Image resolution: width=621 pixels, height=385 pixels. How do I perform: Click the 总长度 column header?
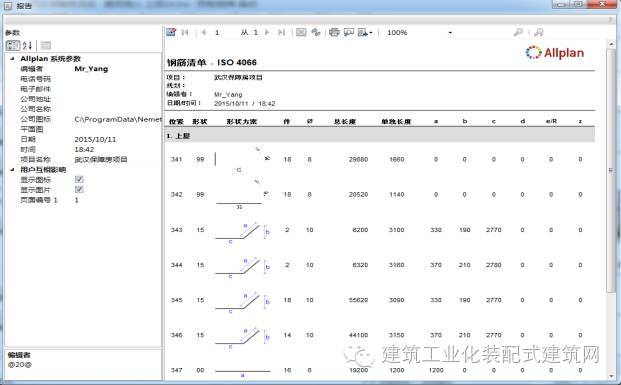pos(345,122)
